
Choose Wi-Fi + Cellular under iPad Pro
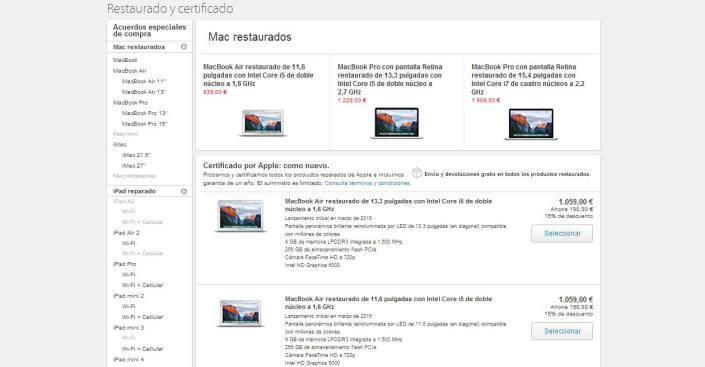point(143,285)
